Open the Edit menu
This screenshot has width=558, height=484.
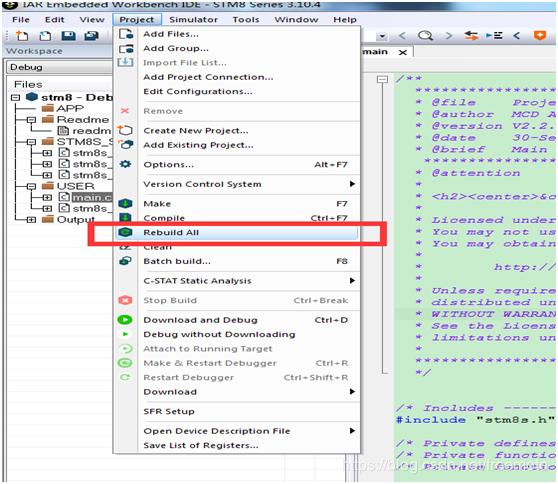click(54, 20)
